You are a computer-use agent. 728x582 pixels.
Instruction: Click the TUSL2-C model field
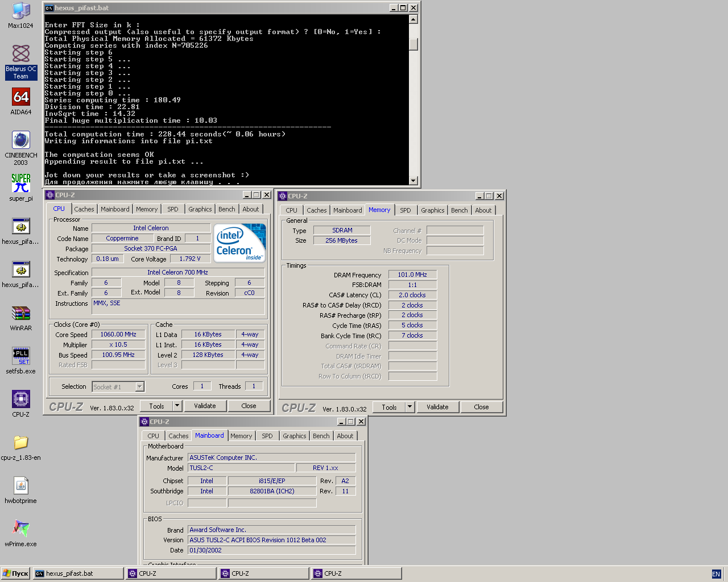tap(242, 468)
